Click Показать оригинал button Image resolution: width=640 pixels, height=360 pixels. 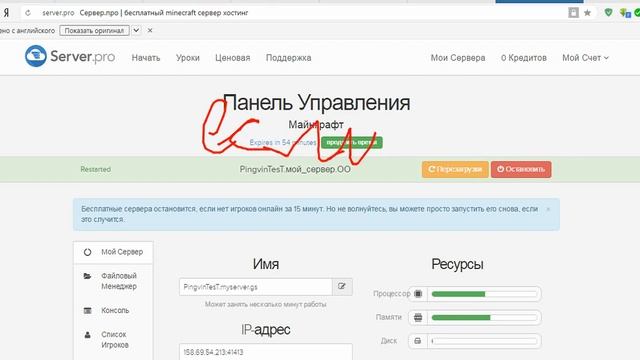pyautogui.click(x=94, y=31)
